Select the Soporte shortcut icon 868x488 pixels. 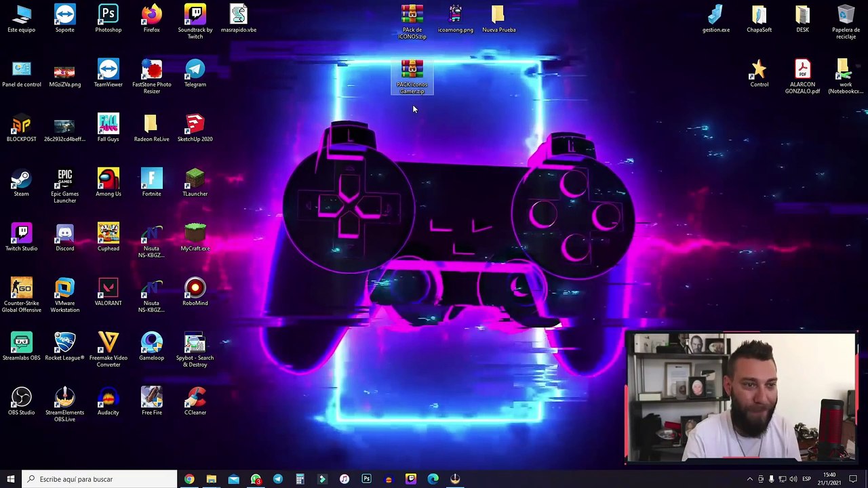[x=65, y=19]
